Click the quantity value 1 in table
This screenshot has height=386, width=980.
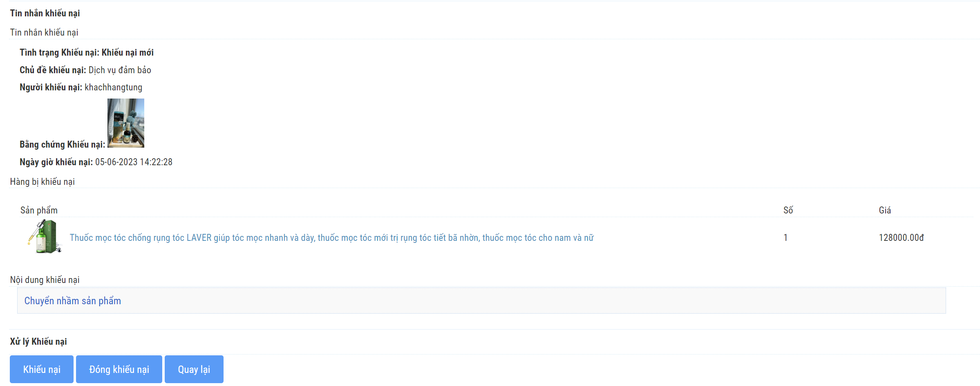point(785,238)
